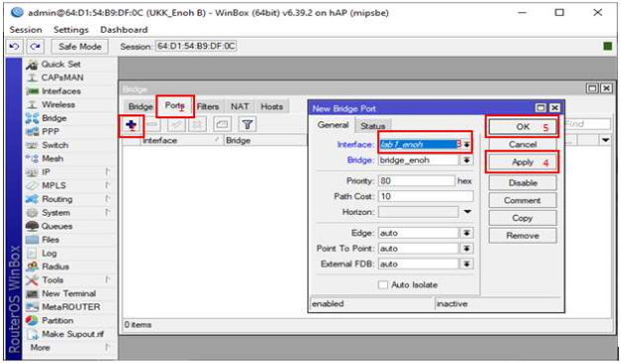
Task: Switch to the Ports tab
Action: click(x=175, y=106)
